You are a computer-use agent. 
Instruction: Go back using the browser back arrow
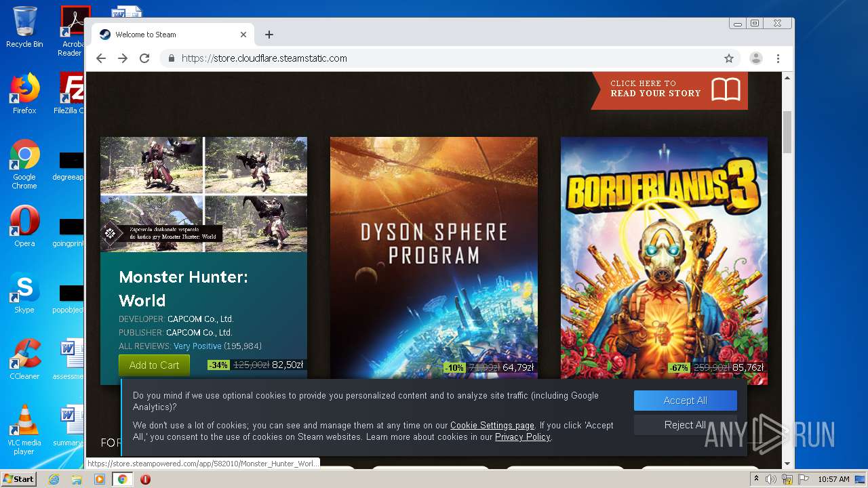click(x=101, y=58)
